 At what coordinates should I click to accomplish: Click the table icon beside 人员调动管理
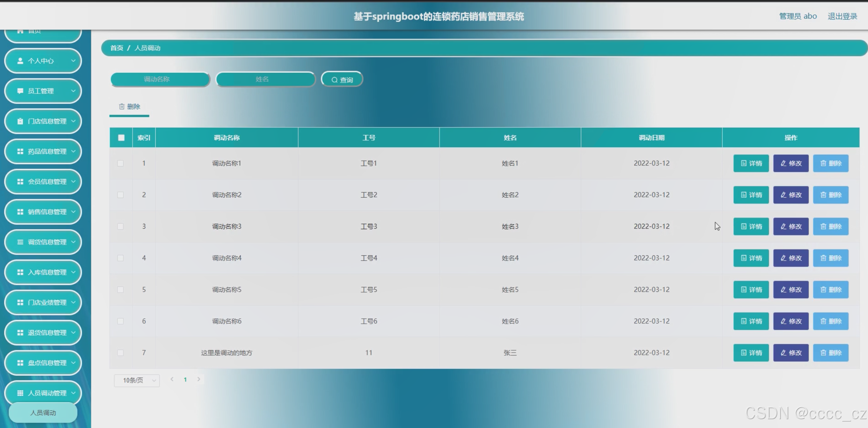click(20, 393)
